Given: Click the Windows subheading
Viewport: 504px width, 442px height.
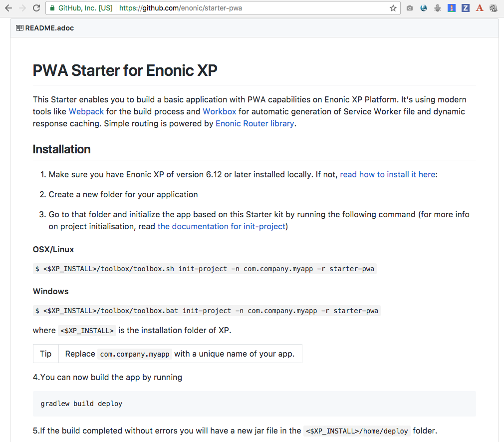Looking at the screenshot, I should point(51,291).
